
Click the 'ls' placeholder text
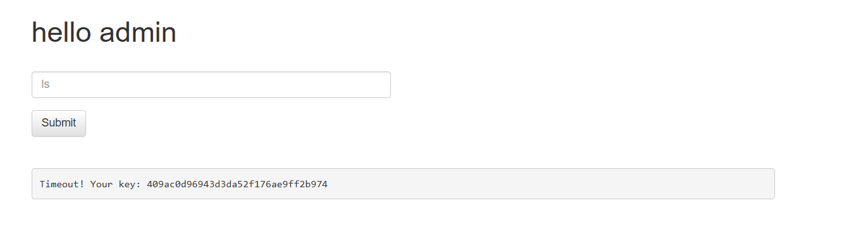point(46,84)
